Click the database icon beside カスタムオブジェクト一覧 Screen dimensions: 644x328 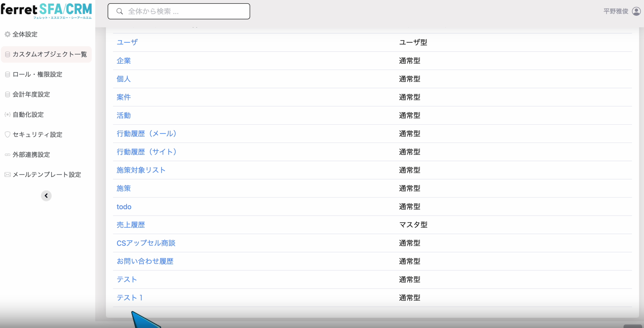(x=8, y=54)
